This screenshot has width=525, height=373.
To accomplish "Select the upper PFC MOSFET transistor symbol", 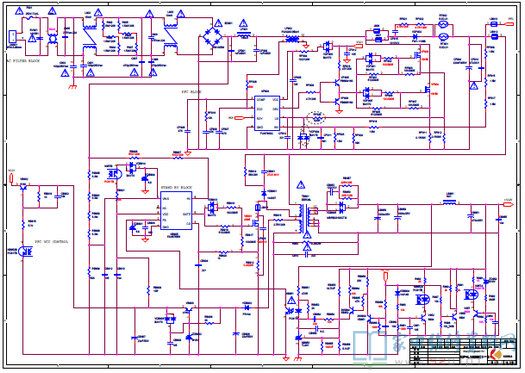I will (x=417, y=55).
